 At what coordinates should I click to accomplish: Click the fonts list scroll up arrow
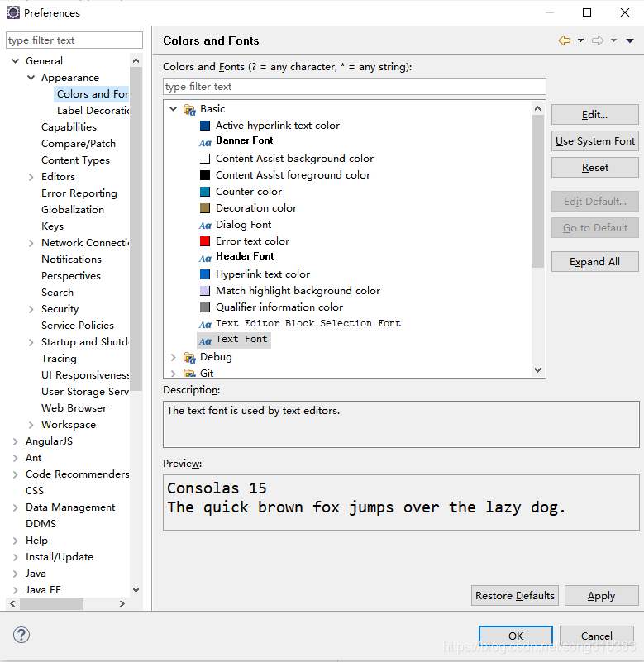coord(537,108)
